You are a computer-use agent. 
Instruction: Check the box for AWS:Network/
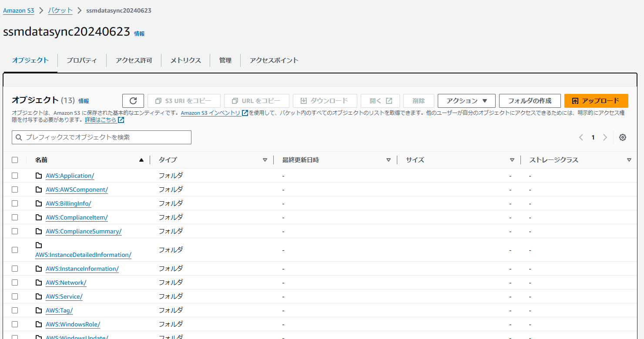point(15,282)
